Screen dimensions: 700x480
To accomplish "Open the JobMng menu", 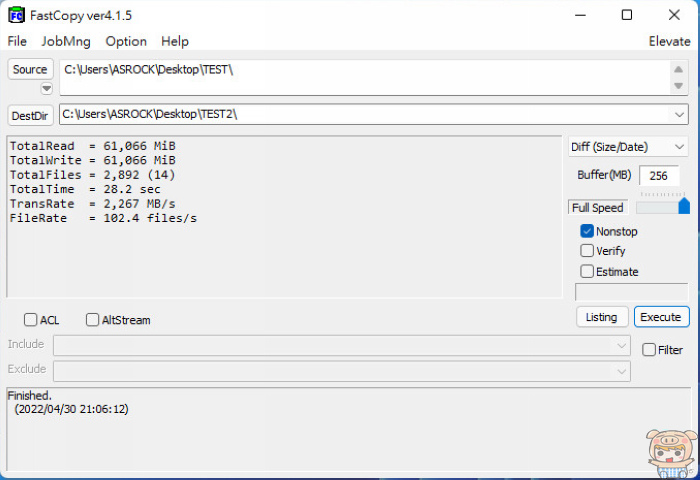I will point(66,42).
